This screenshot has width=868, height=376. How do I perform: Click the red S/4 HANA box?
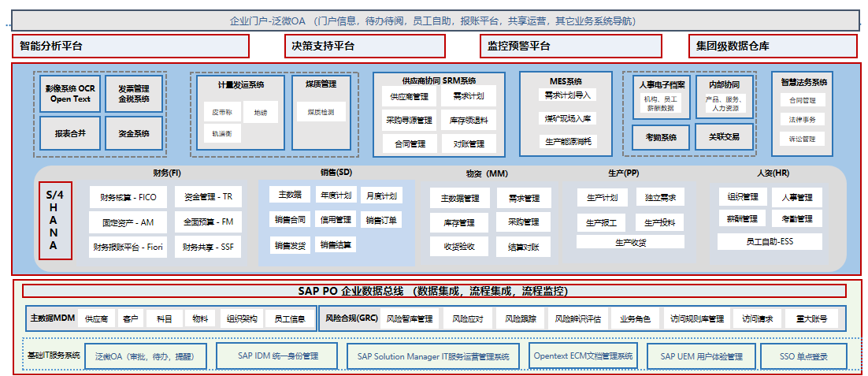coord(54,220)
